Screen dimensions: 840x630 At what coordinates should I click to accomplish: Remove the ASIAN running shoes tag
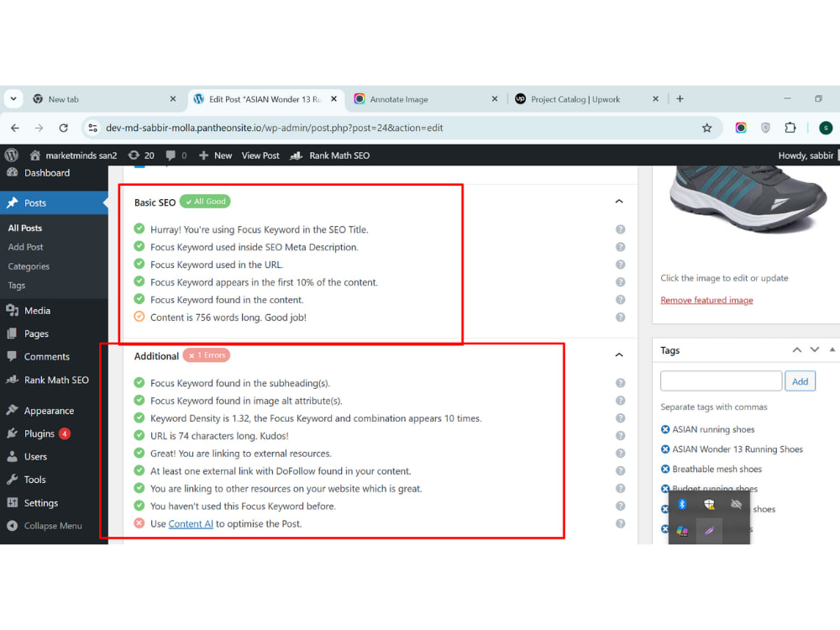point(665,429)
